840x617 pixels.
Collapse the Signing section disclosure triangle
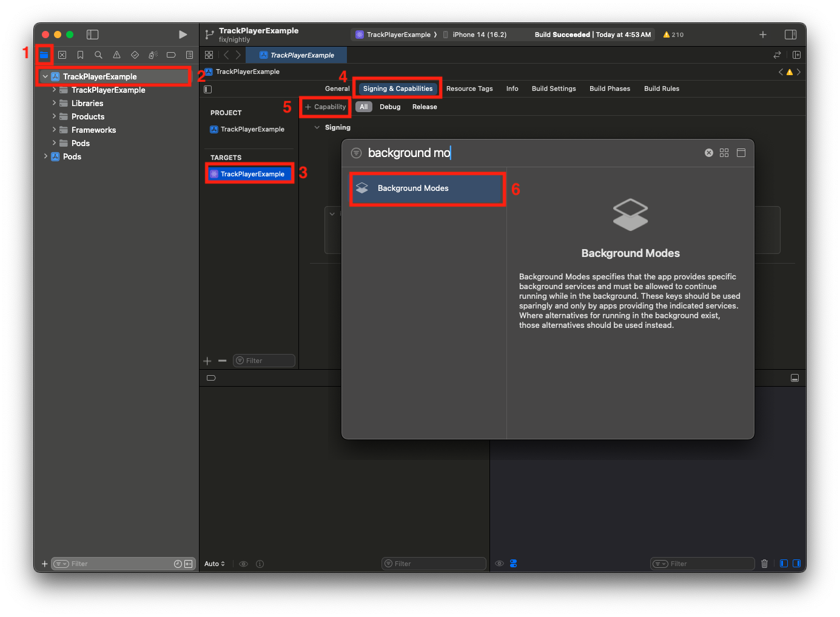pos(317,127)
